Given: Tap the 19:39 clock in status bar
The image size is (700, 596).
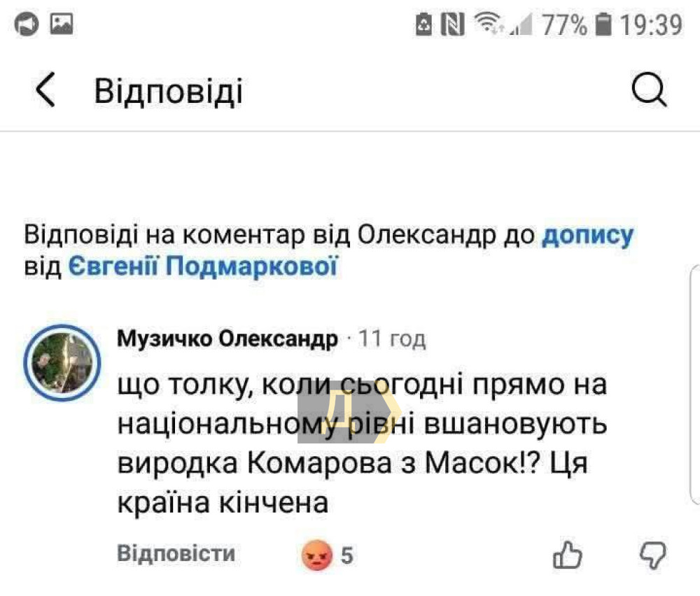Looking at the screenshot, I should (651, 26).
